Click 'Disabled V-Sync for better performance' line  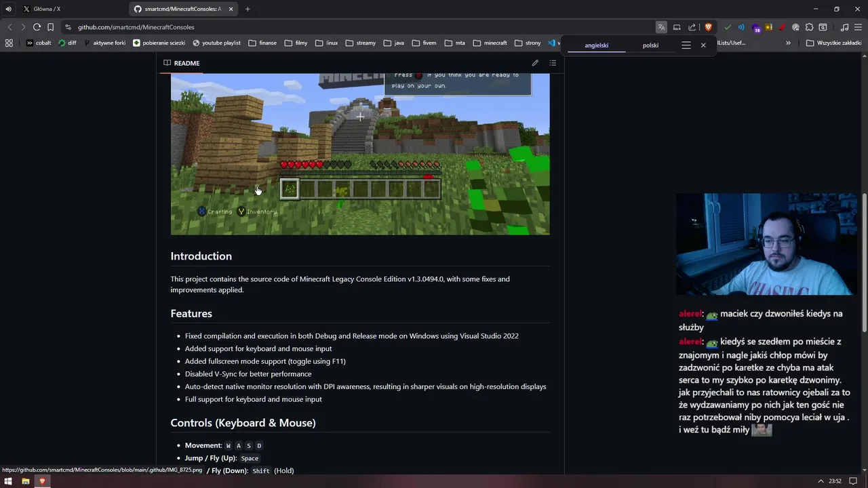pyautogui.click(x=248, y=374)
